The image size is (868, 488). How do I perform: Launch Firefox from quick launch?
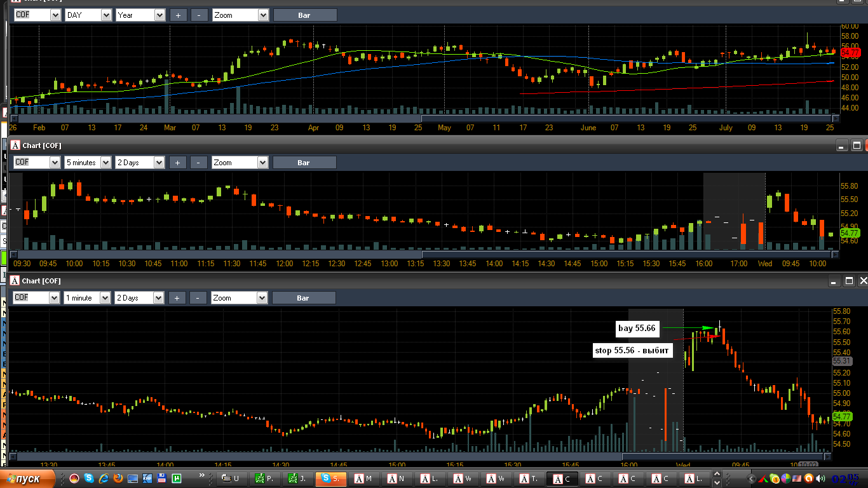point(118,478)
